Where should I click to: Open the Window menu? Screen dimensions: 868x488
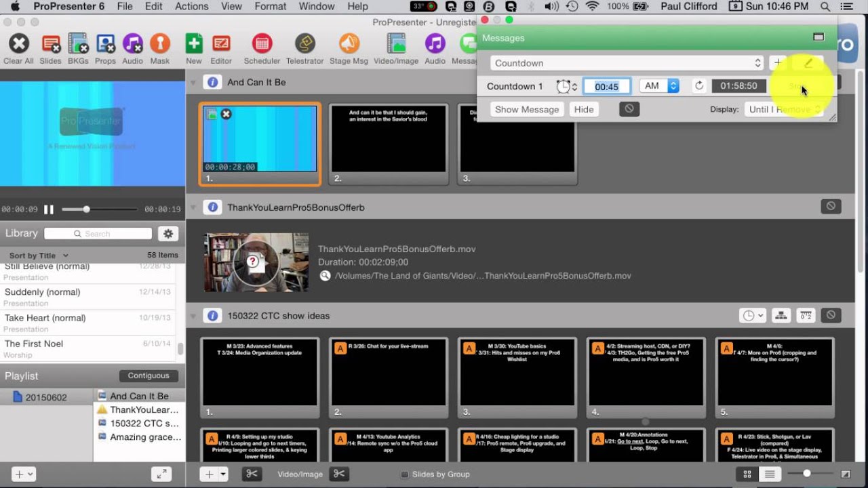click(x=317, y=7)
